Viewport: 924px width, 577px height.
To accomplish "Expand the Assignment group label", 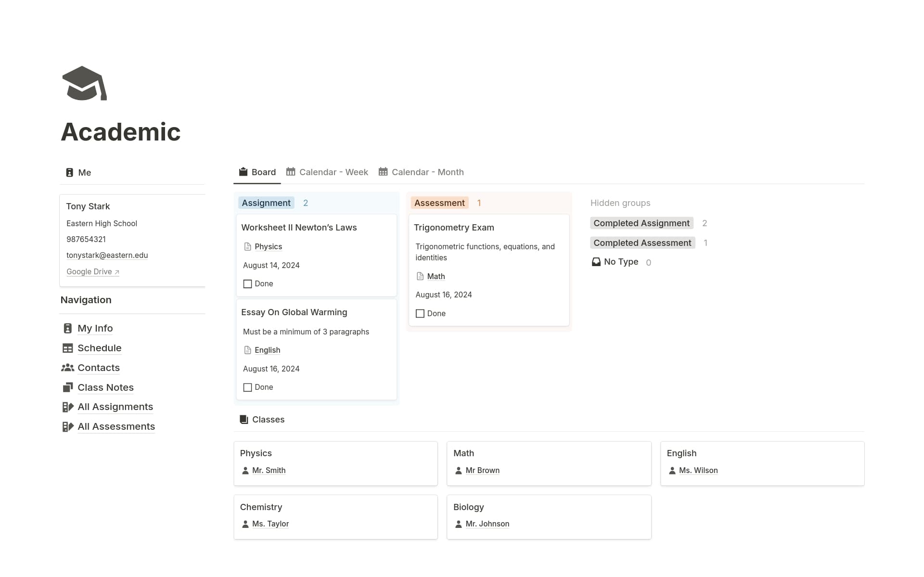I will 266,203.
